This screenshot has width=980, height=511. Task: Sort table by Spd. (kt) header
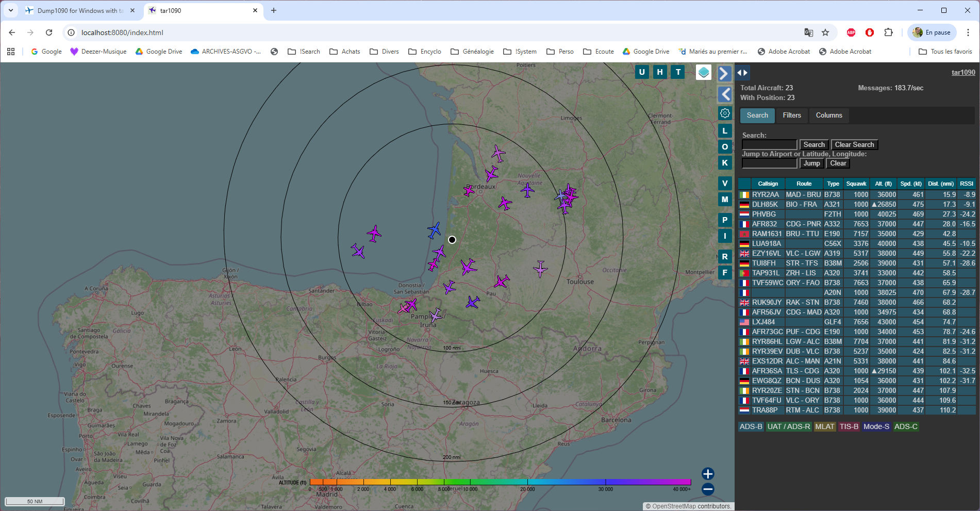910,184
